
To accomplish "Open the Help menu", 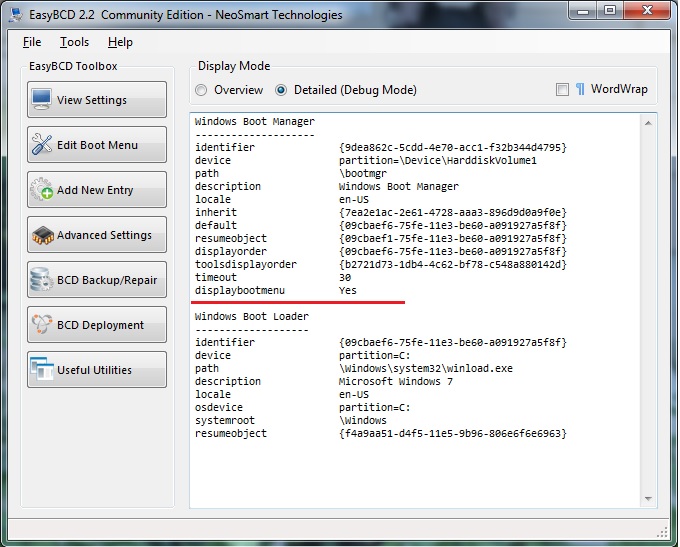I will pos(120,42).
